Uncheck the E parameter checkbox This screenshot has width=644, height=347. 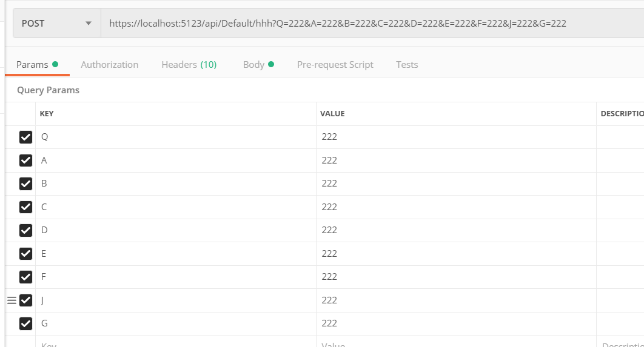25,254
